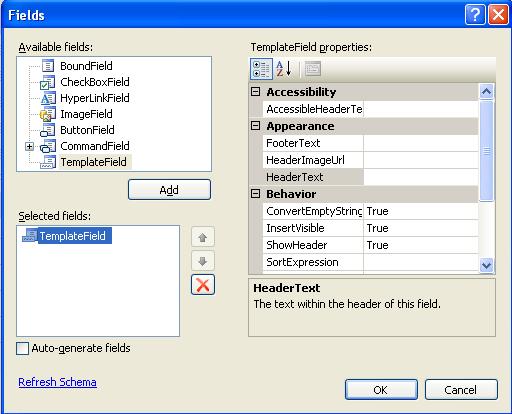
Task: Expand the CommandField tree node
Action: point(29,146)
